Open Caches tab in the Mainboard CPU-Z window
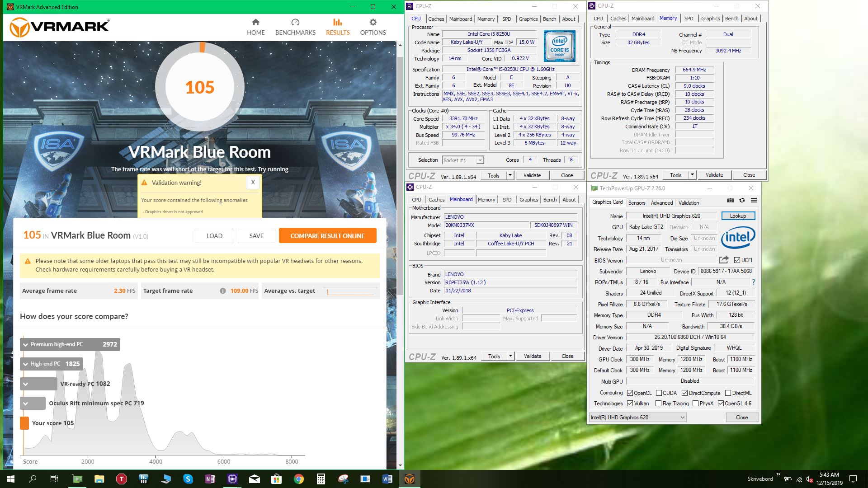 pyautogui.click(x=436, y=200)
